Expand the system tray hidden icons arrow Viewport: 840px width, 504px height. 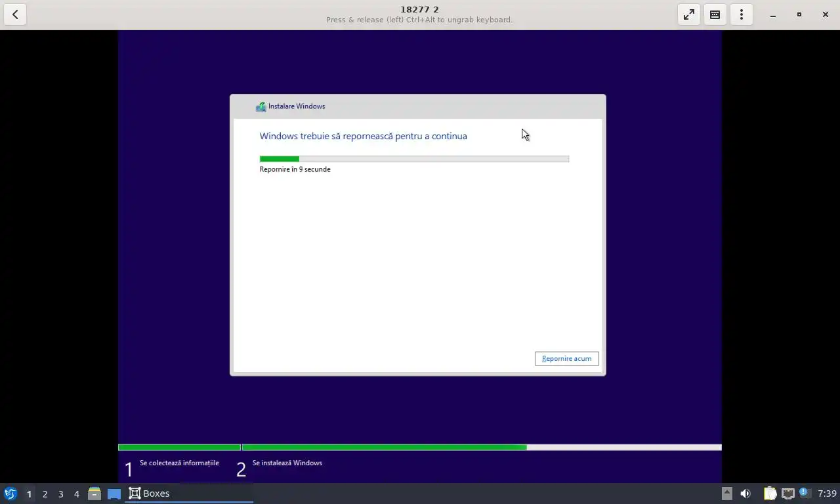click(x=726, y=493)
